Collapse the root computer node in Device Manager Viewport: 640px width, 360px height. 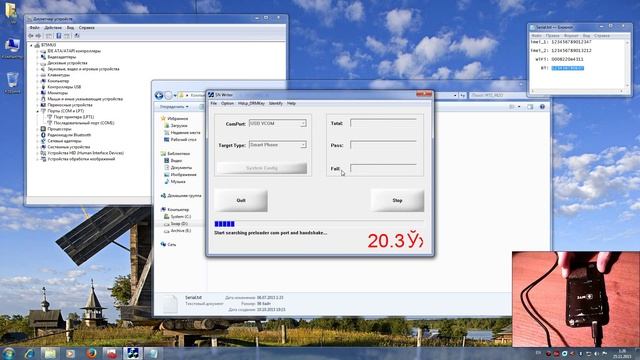(31, 45)
